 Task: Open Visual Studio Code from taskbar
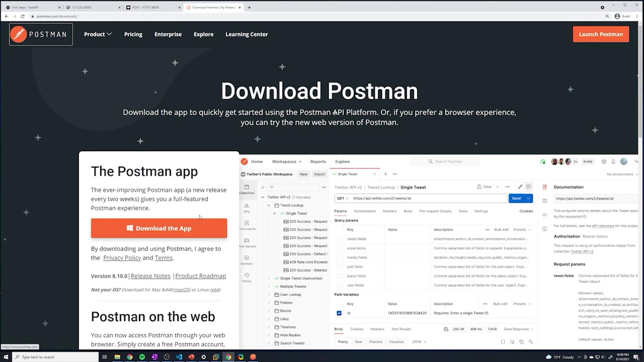(x=179, y=357)
